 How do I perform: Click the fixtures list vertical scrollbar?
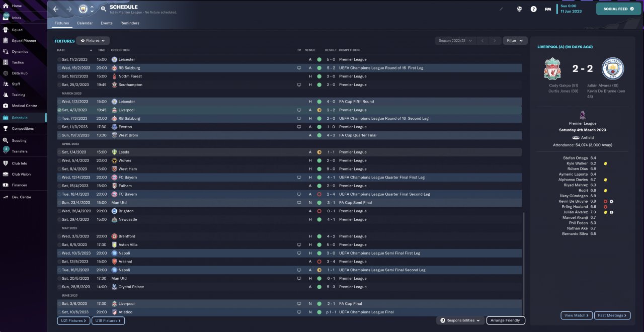[524, 264]
